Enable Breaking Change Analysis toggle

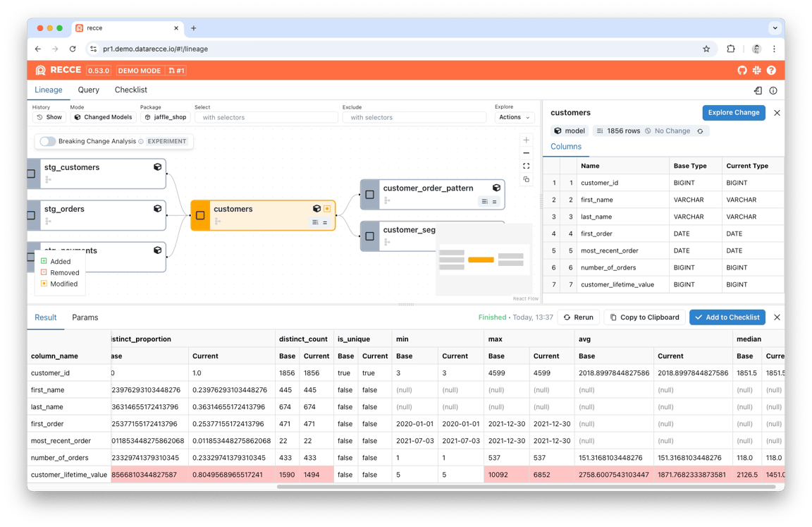pyautogui.click(x=47, y=141)
